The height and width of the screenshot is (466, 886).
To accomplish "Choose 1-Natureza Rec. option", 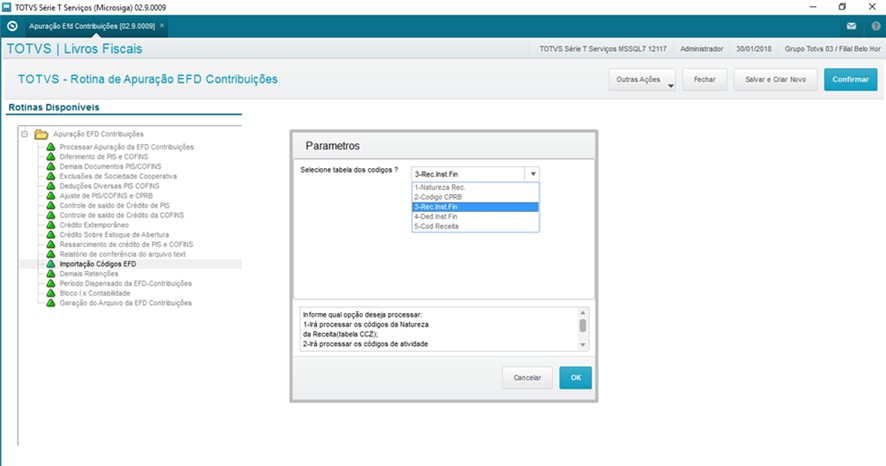I will point(475,188).
